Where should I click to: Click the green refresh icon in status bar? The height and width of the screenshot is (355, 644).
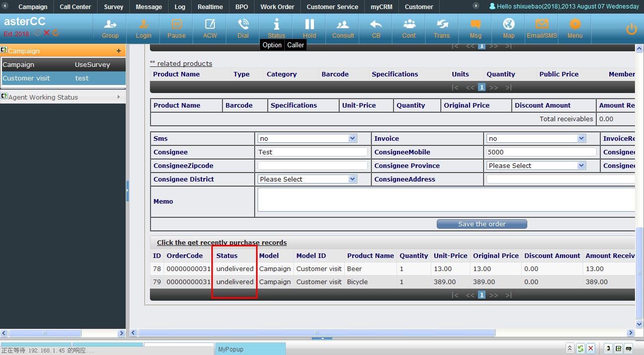pyautogui.click(x=581, y=348)
